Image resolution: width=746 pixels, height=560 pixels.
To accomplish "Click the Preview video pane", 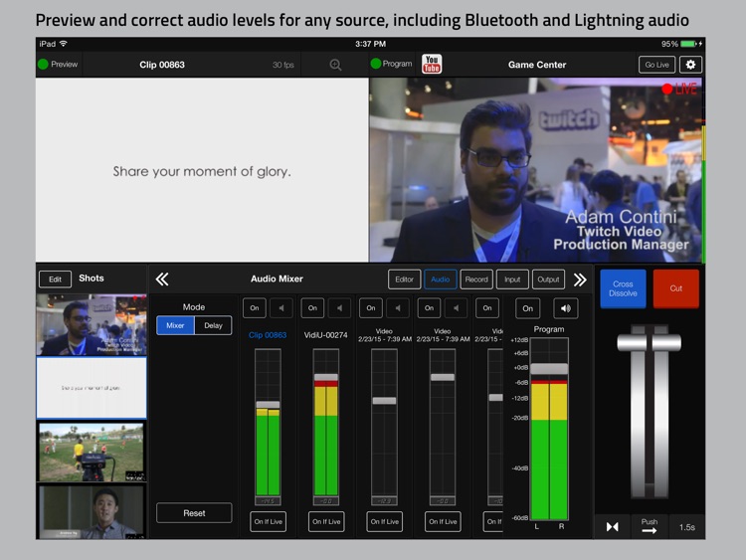I will click(202, 170).
